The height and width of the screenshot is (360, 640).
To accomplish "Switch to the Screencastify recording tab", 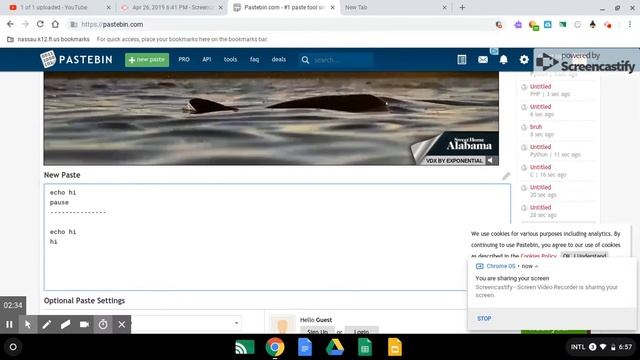I will [x=171, y=7].
